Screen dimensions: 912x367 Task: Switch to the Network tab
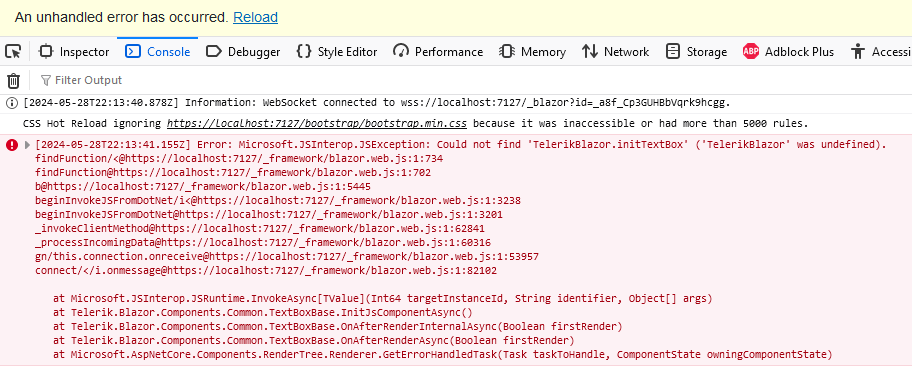coord(615,52)
